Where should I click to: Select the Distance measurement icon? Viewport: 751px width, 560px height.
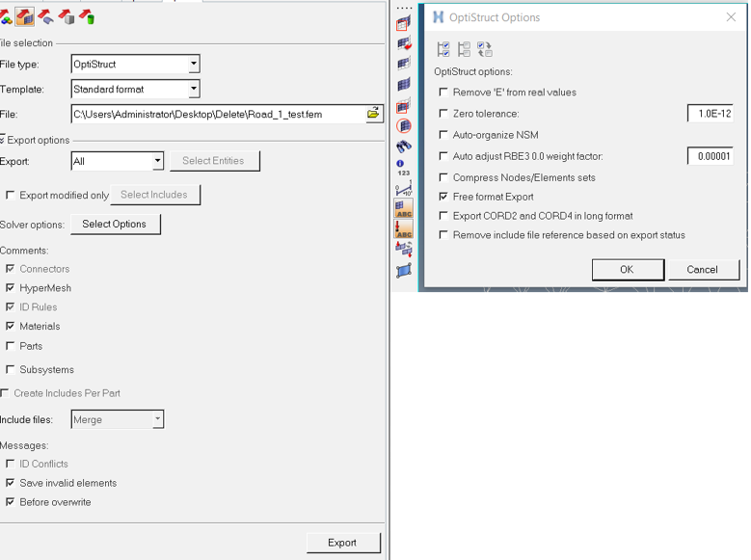(x=404, y=188)
